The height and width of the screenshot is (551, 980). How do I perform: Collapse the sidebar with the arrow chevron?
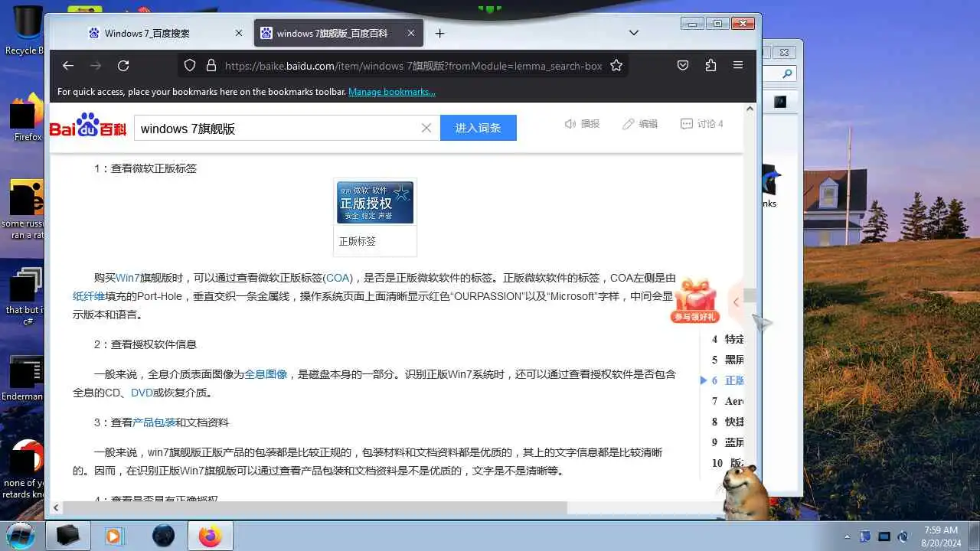tap(736, 302)
